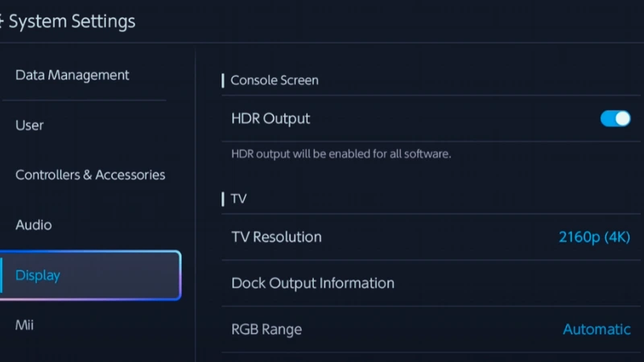
Task: Open Dock Output Information
Action: (313, 283)
